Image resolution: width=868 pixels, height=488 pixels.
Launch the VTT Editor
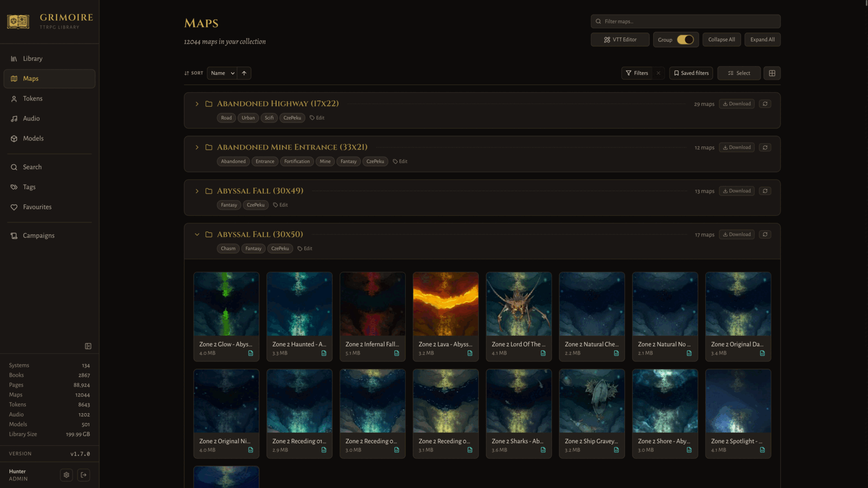pos(620,40)
